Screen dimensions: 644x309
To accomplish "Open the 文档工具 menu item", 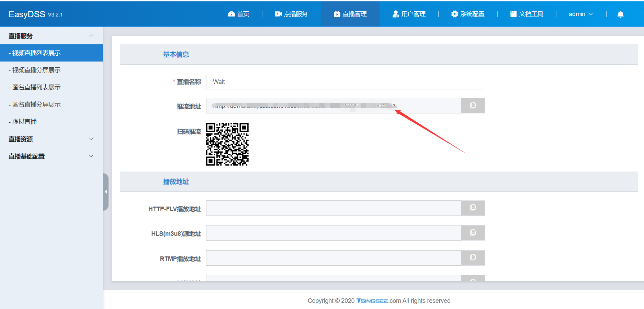I will tap(527, 14).
